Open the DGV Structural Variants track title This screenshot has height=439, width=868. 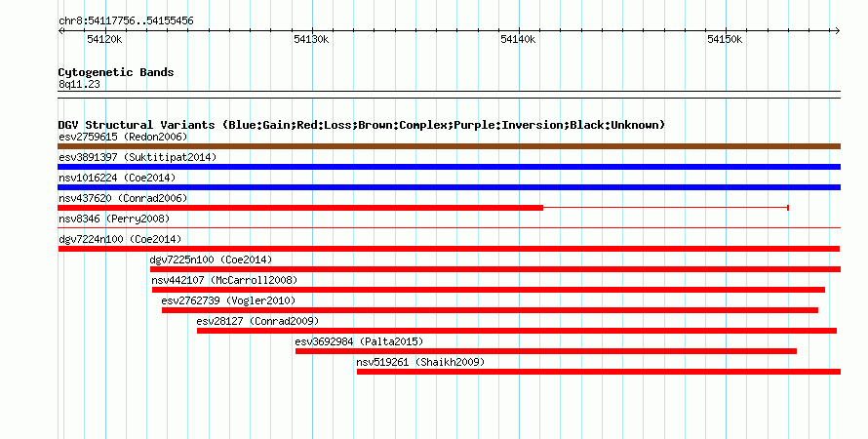click(362, 125)
